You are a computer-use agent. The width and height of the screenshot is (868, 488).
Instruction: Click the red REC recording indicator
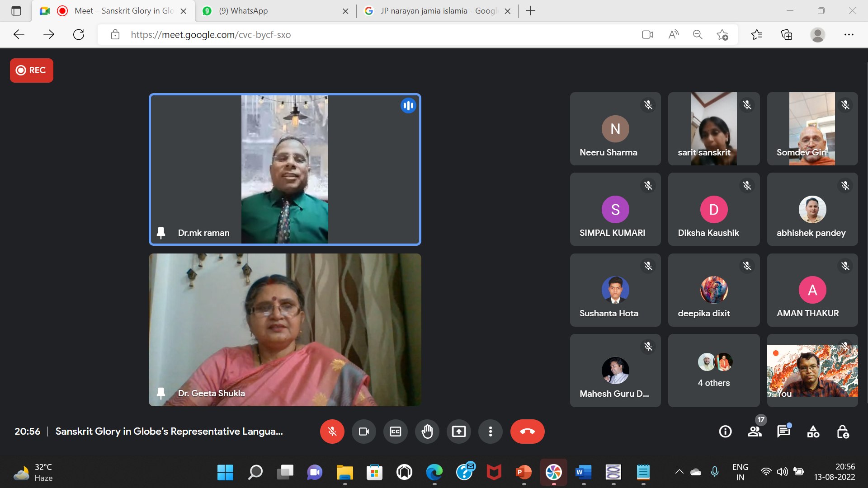point(32,70)
